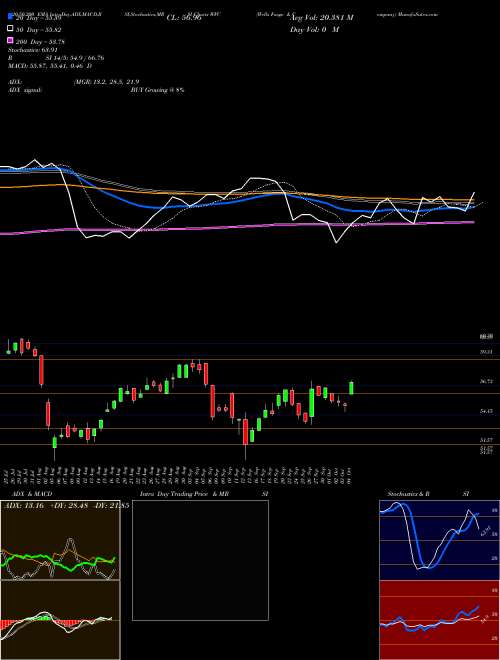Open the empty intraday trading price panel
Image resolution: width=500 pixels, height=660 pixels.
[x=200, y=560]
